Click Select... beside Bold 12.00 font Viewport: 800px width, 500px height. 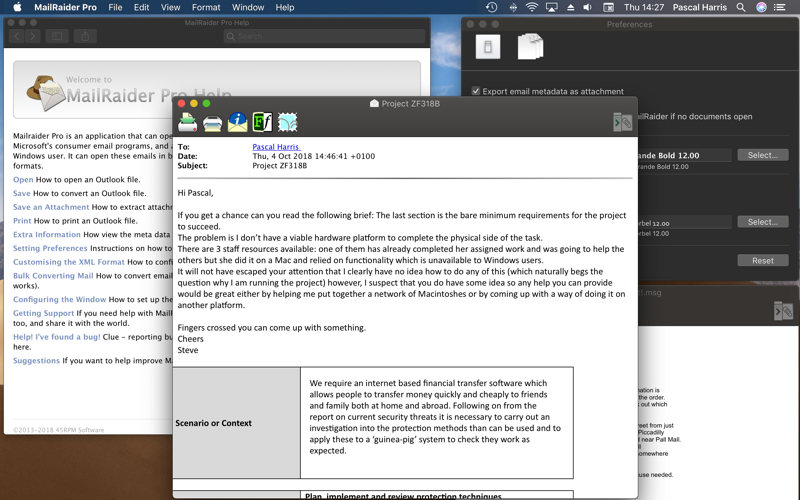(763, 155)
